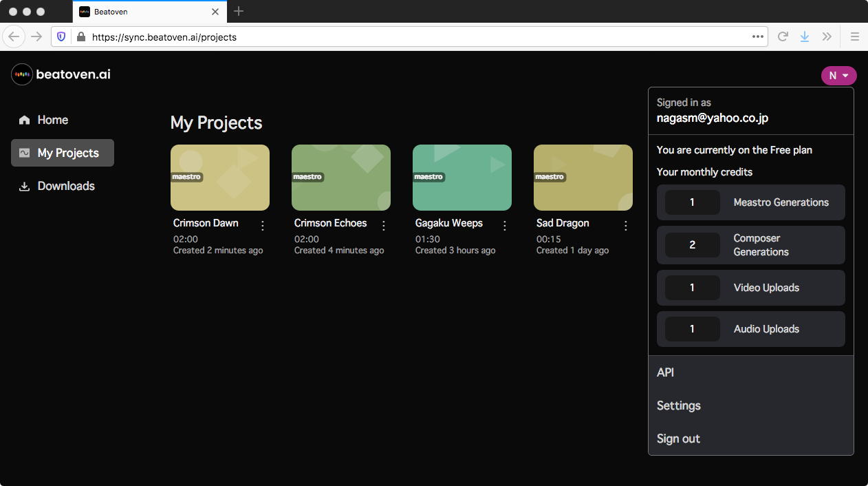Click the nagasm@yahoo.co.jp email text

pos(713,118)
